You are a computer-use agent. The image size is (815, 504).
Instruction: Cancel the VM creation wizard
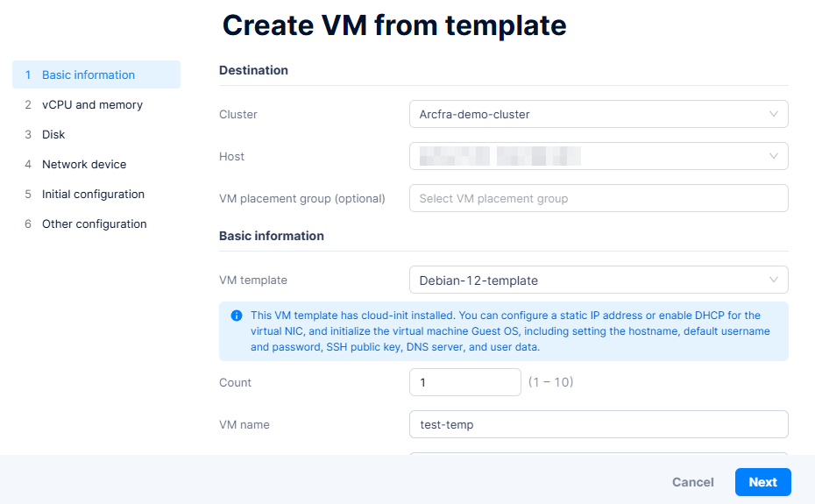click(x=692, y=482)
